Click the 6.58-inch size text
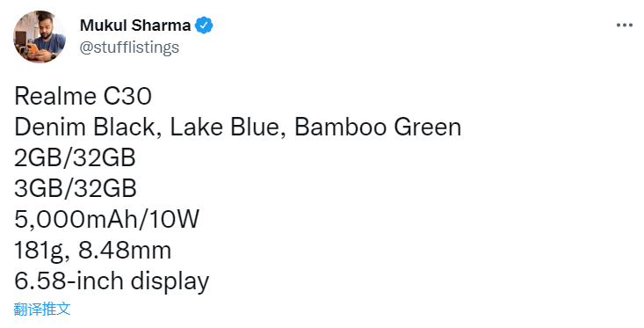This screenshot has height=328, width=644. click(69, 281)
